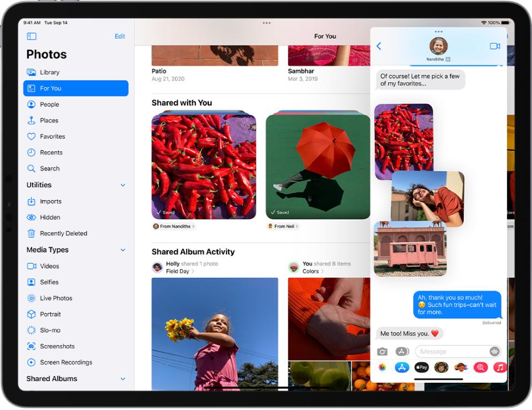Tap the audio message waveform button

(x=494, y=352)
